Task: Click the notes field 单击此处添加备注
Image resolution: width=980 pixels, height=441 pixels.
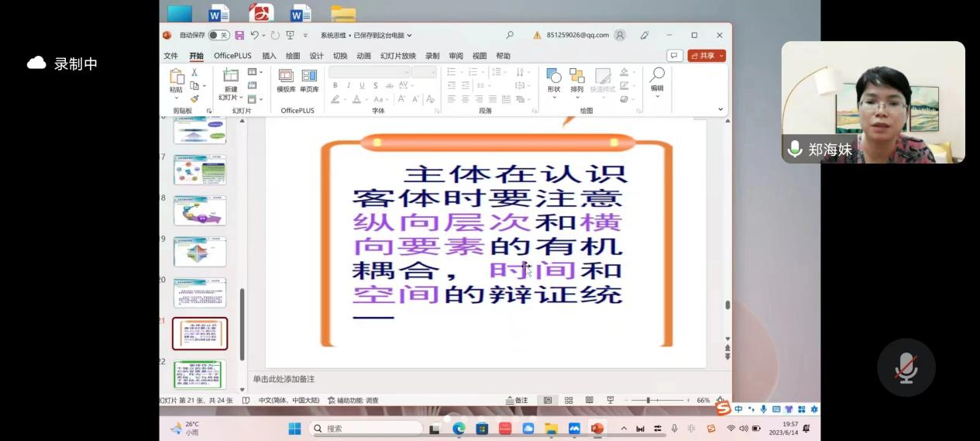Action: [x=284, y=379]
